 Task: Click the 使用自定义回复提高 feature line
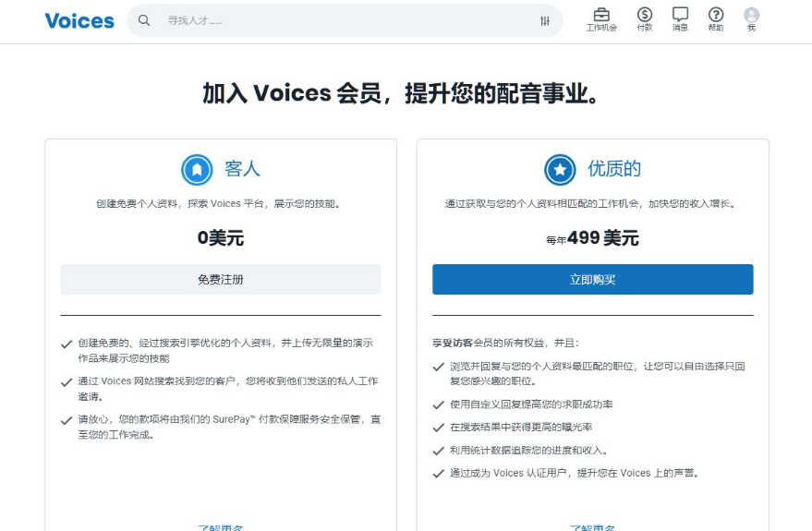pos(531,404)
